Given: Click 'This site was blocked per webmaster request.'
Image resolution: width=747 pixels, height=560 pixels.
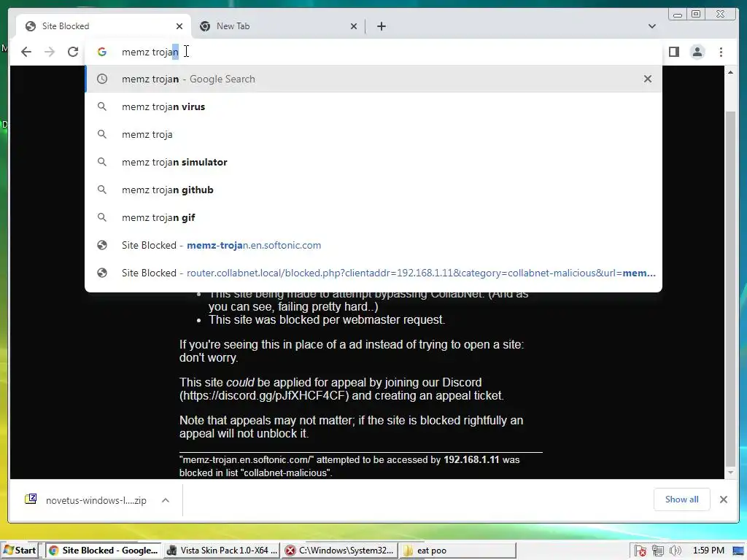Looking at the screenshot, I should point(327,319).
